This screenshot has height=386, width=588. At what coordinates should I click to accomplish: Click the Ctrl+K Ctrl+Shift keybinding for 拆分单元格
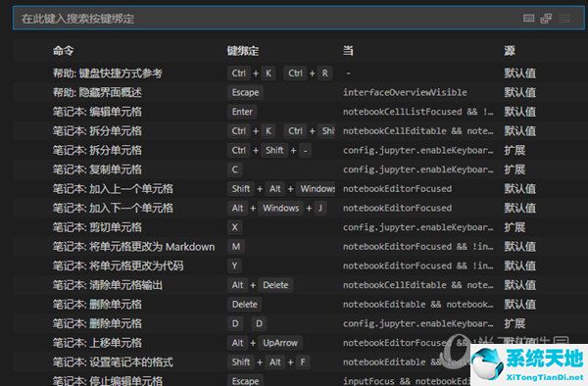[281, 131]
